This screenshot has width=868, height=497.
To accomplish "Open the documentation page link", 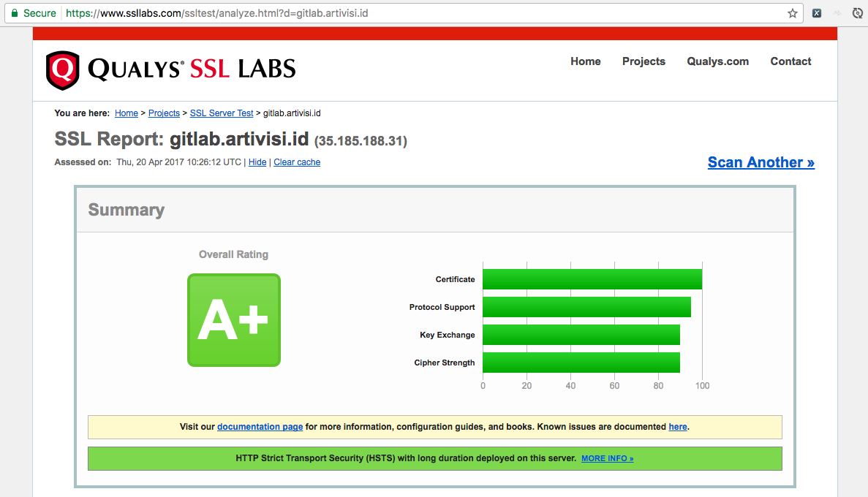I will [260, 427].
